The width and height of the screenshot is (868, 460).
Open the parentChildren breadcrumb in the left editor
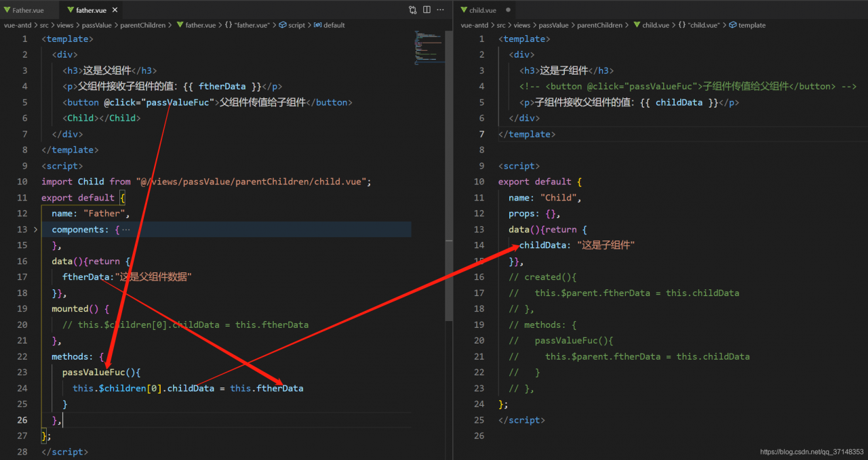(x=142, y=25)
